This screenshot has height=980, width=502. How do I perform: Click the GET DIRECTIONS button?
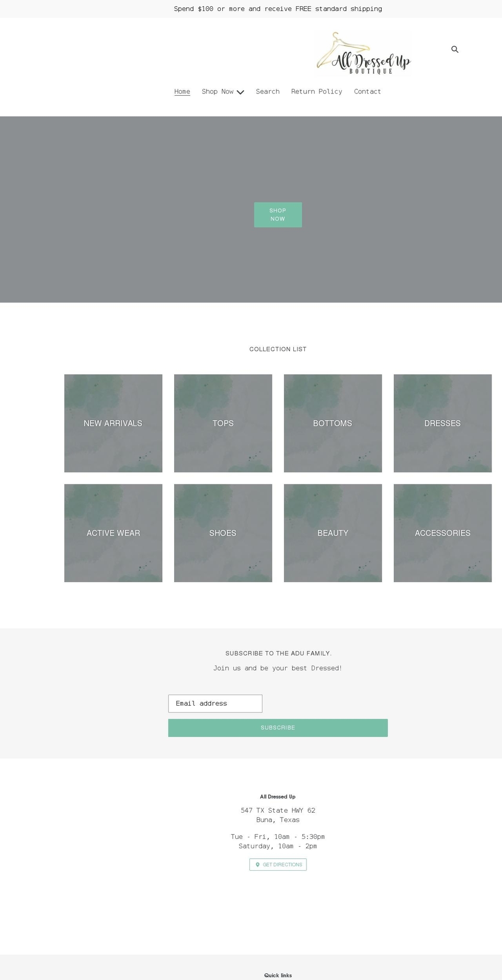(278, 864)
